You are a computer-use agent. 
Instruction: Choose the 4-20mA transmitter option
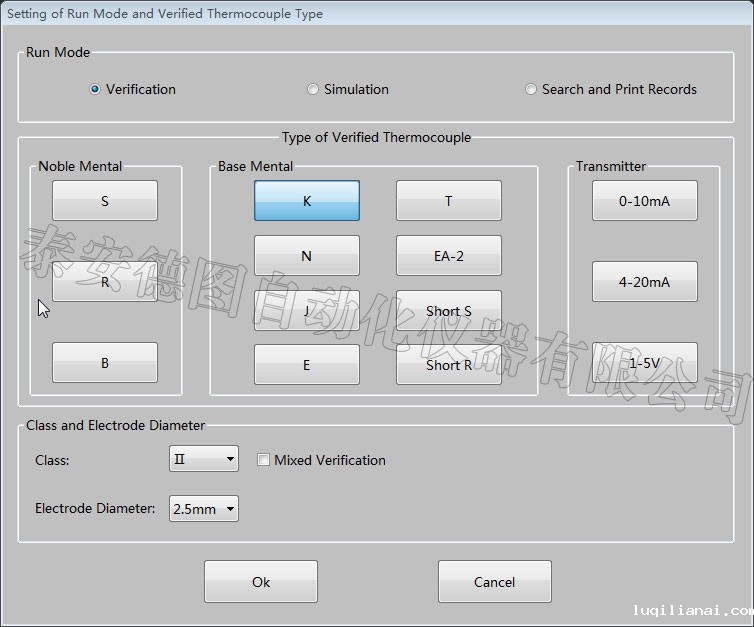pyautogui.click(x=644, y=282)
